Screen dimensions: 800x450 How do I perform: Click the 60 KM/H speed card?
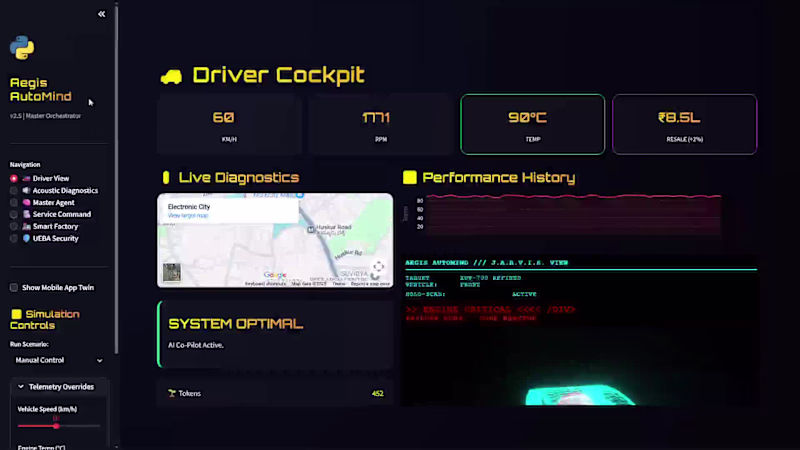229,124
